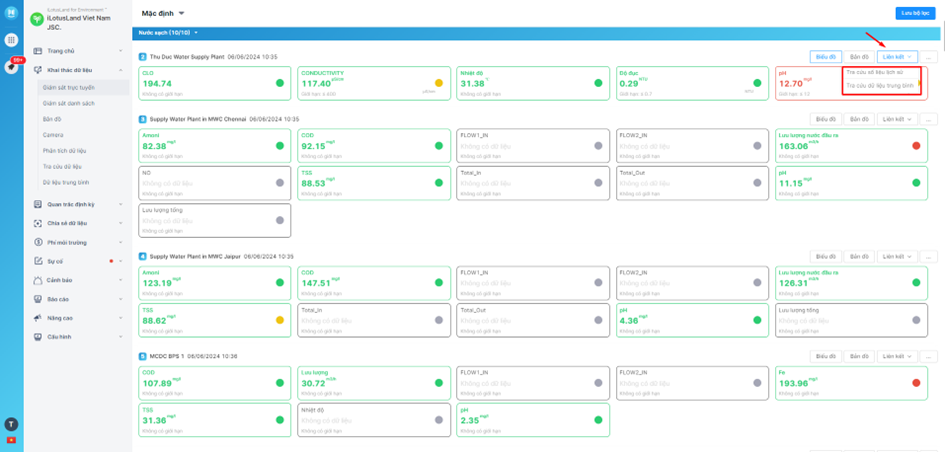Image resolution: width=945 pixels, height=452 pixels.
Task: Collapse the Khai thác dữ liệu chevron
Action: (121, 70)
